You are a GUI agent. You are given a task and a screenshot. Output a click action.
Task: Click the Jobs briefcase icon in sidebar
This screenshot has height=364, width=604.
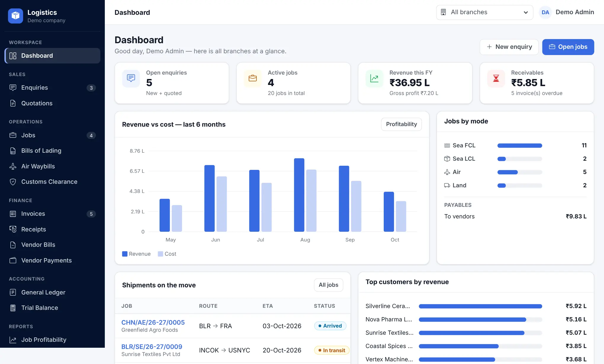coord(13,135)
